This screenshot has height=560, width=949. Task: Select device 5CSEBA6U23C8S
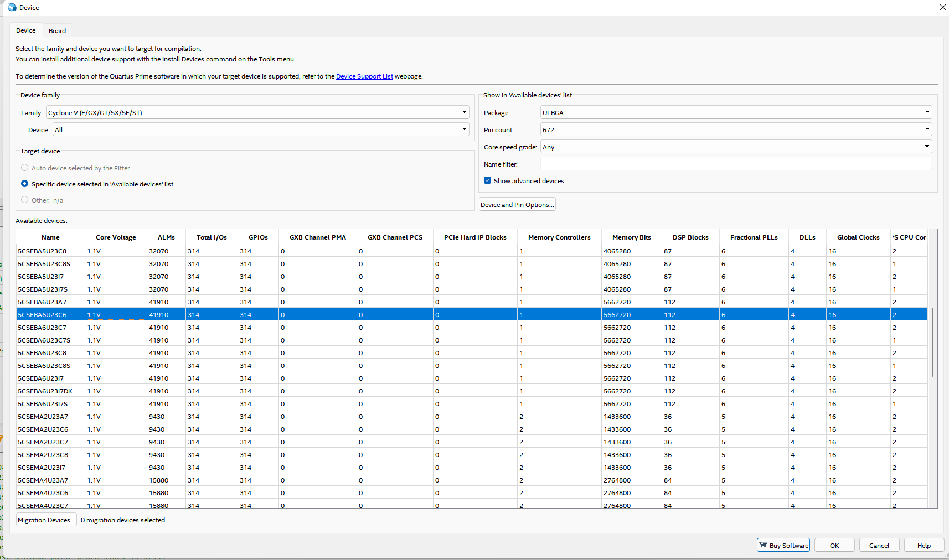[x=472, y=365]
